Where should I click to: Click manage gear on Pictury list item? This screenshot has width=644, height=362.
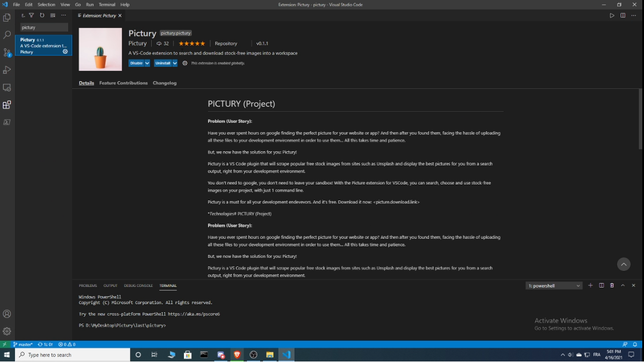pyautogui.click(x=65, y=52)
